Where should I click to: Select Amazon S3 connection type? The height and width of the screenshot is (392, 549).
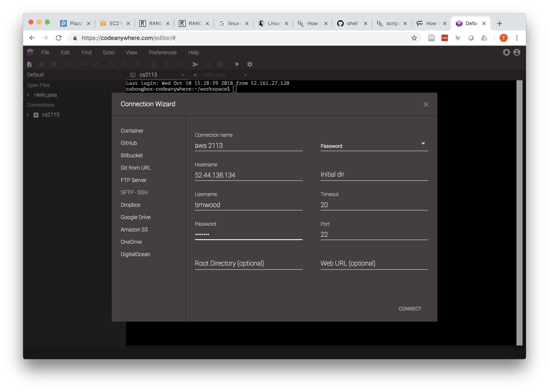pos(134,229)
